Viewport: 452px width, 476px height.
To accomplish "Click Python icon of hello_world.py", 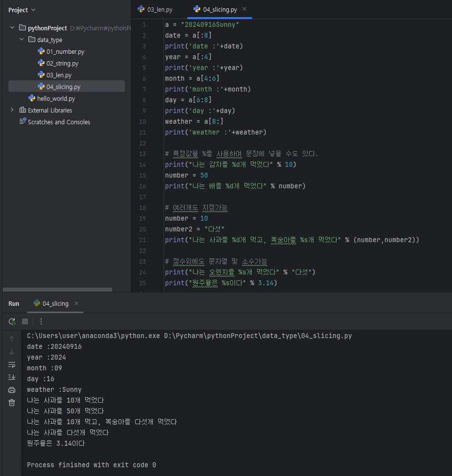I will tap(32, 98).
